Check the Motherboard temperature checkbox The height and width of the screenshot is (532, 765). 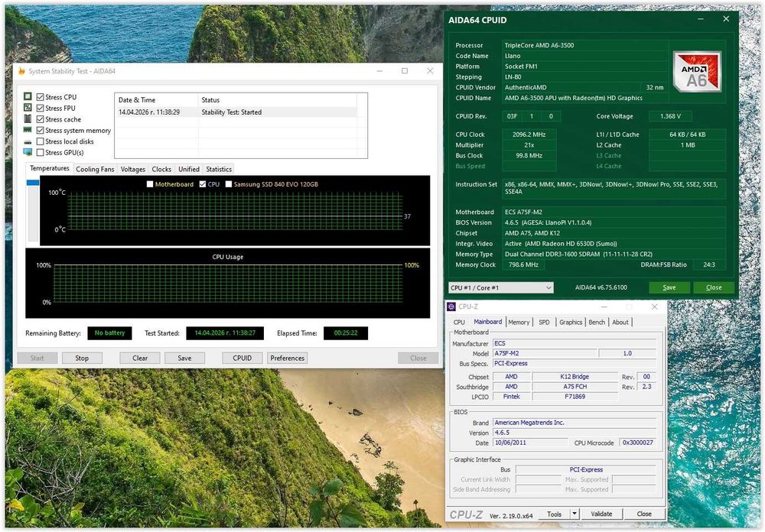coord(150,184)
